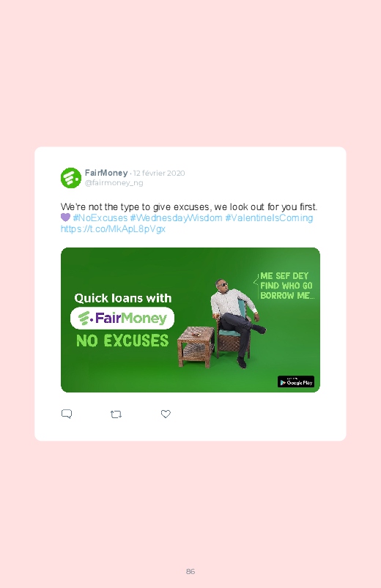Click the page number 86
The image size is (381, 588).
pyautogui.click(x=190, y=571)
